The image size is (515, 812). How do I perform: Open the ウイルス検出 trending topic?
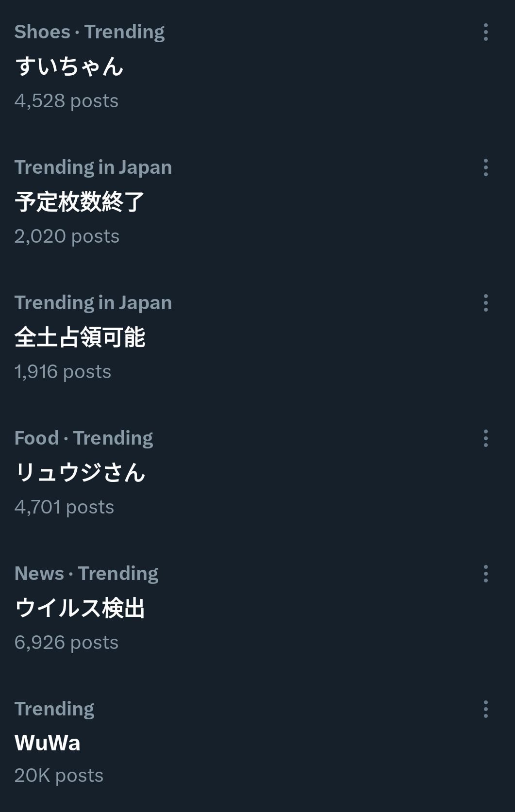click(x=80, y=608)
